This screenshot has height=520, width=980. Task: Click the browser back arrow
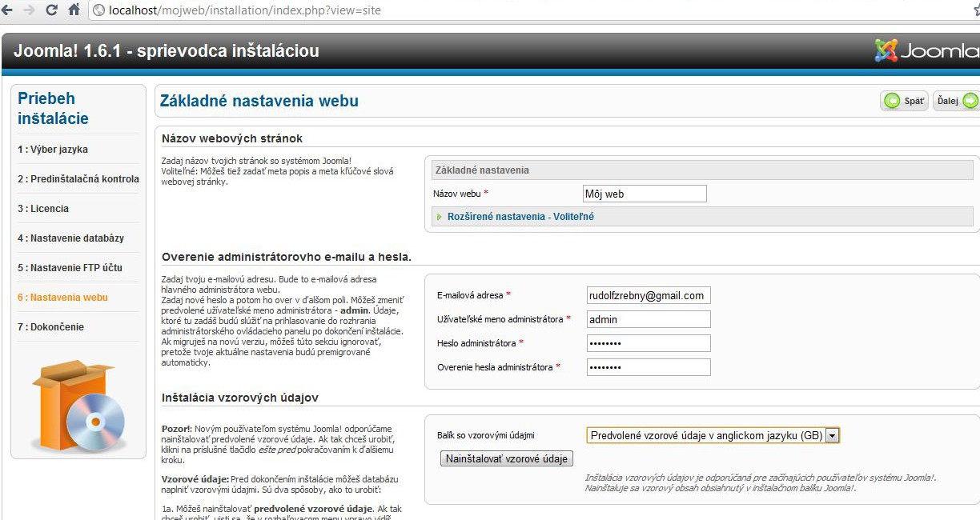pyautogui.click(x=7, y=10)
